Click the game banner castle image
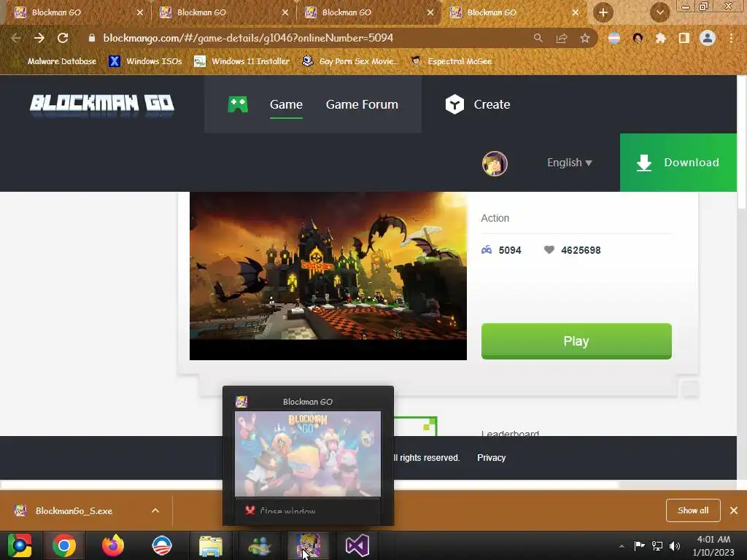 (x=328, y=276)
